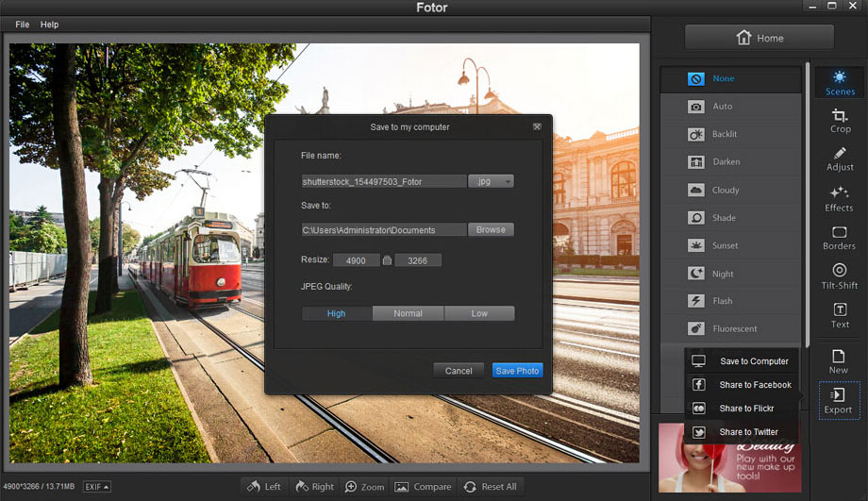Expand the EXIF info panel
This screenshot has width=868, height=501.
(x=96, y=487)
